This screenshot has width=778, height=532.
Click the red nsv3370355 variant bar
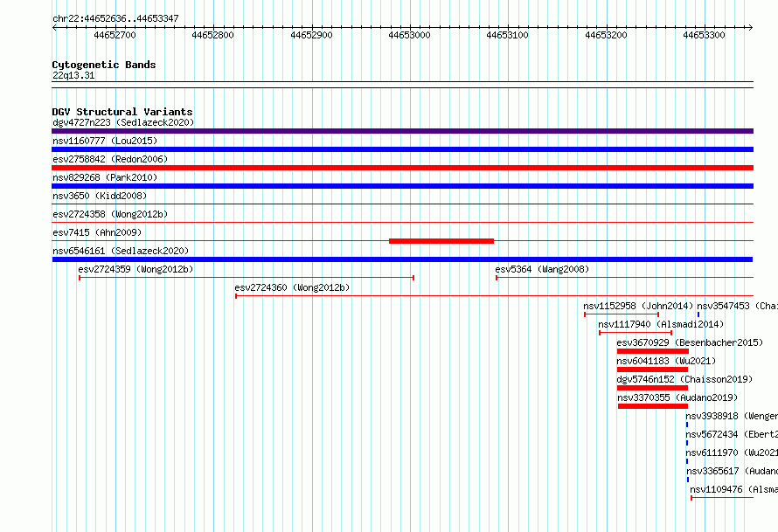click(x=653, y=406)
